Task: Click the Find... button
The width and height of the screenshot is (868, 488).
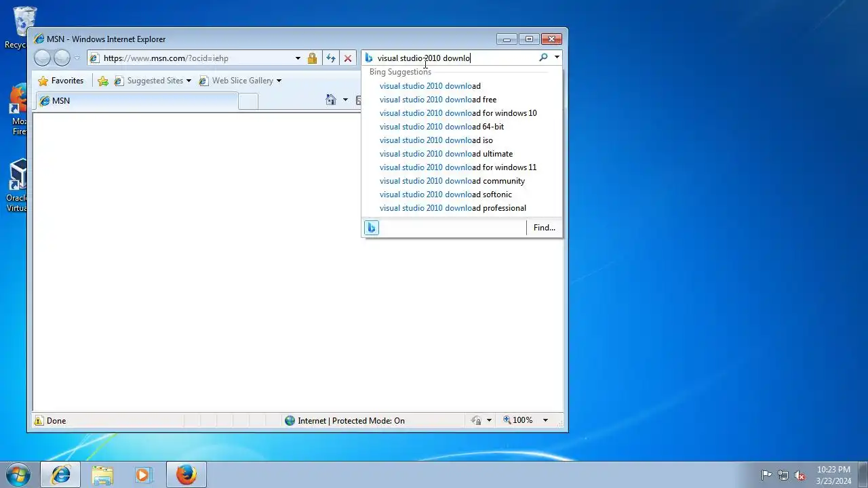Action: click(x=544, y=228)
